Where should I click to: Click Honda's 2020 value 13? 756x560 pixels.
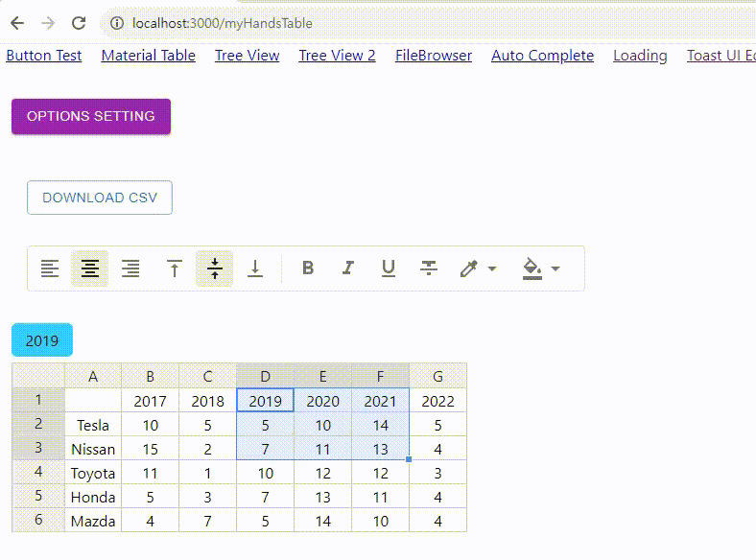click(x=323, y=497)
